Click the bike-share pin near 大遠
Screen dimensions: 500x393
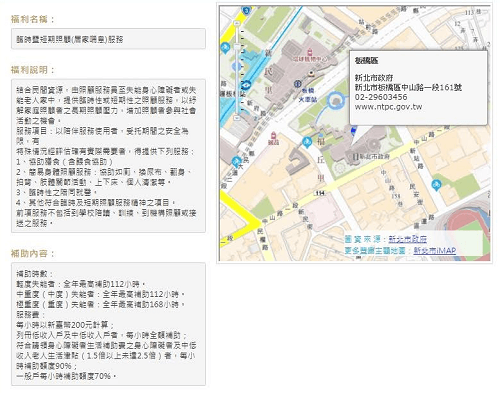click(x=236, y=162)
